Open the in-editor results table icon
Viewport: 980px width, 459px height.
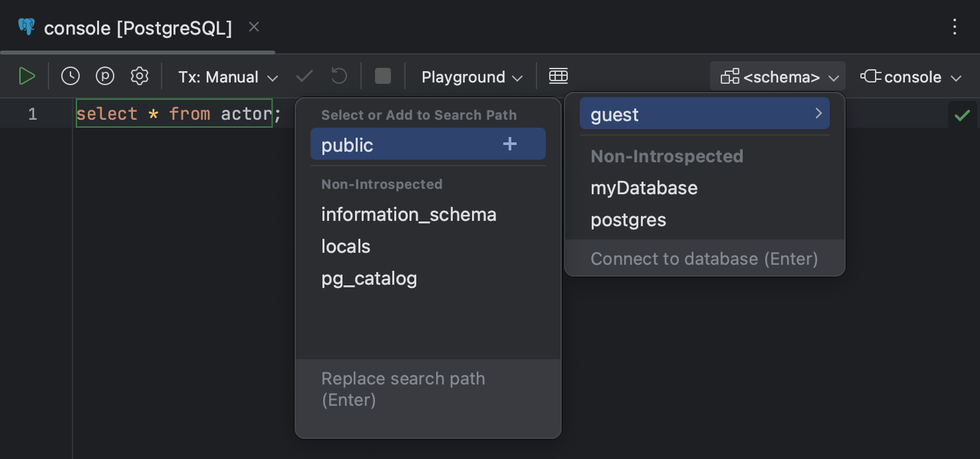[558, 76]
